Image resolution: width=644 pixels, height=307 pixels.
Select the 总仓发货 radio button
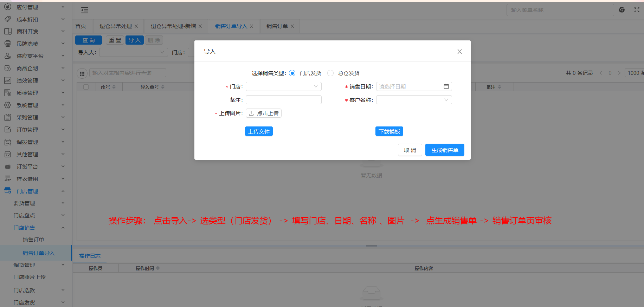(x=330, y=73)
